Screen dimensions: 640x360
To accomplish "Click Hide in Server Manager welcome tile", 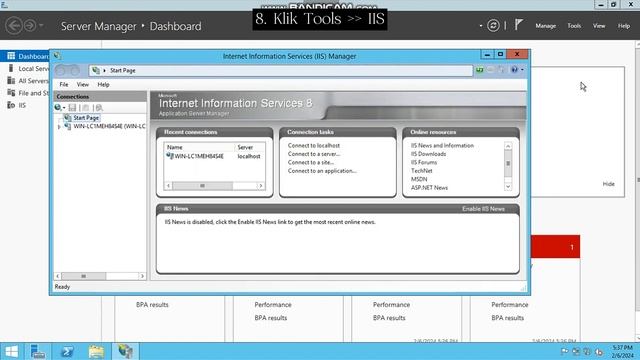I will pyautogui.click(x=609, y=184).
